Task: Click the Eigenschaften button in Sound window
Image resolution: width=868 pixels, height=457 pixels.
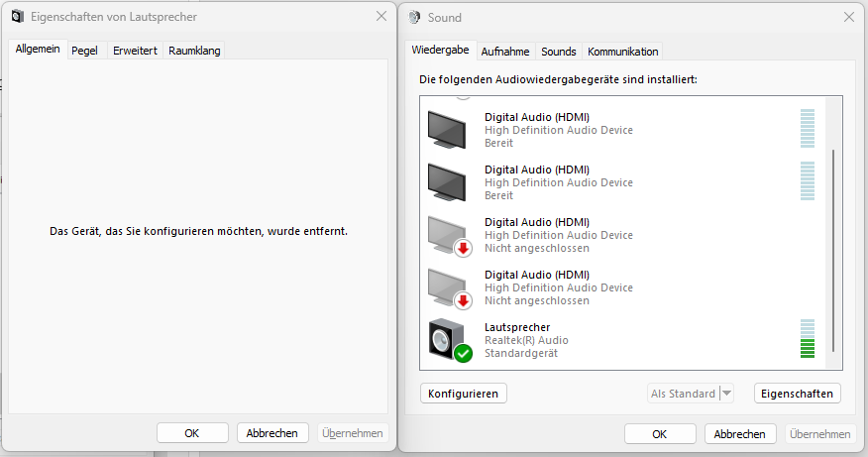Action: pyautogui.click(x=797, y=394)
